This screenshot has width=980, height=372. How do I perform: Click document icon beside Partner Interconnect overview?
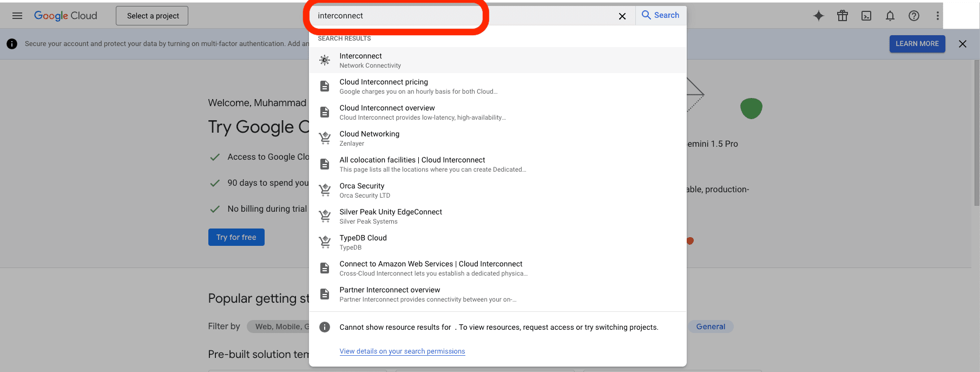(x=325, y=294)
